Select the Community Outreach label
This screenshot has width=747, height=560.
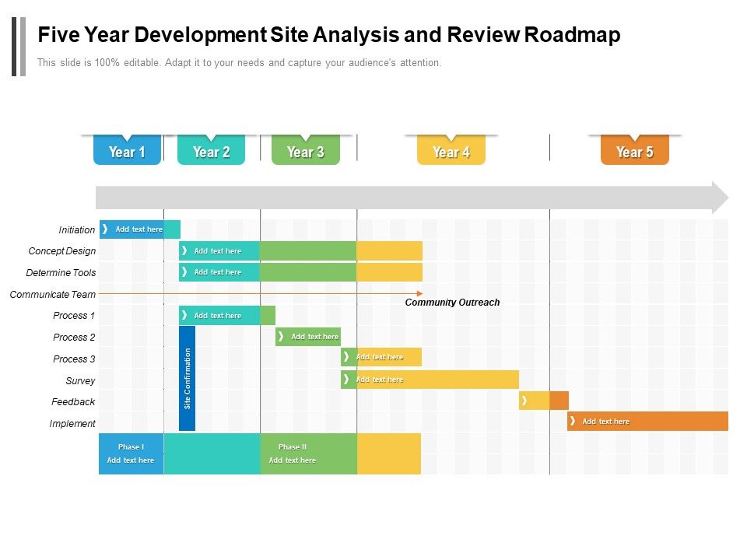pos(452,303)
